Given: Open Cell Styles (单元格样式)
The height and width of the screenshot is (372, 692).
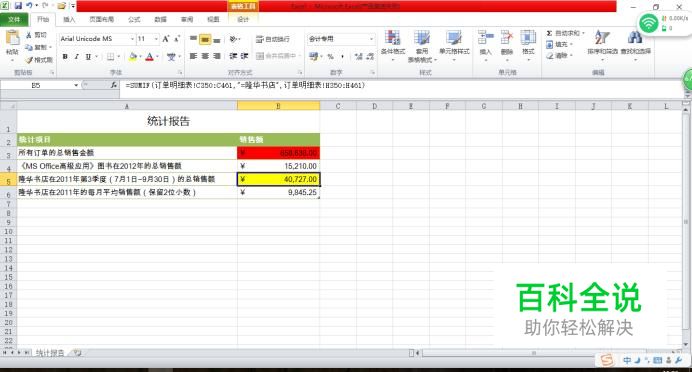Looking at the screenshot, I should click(454, 45).
